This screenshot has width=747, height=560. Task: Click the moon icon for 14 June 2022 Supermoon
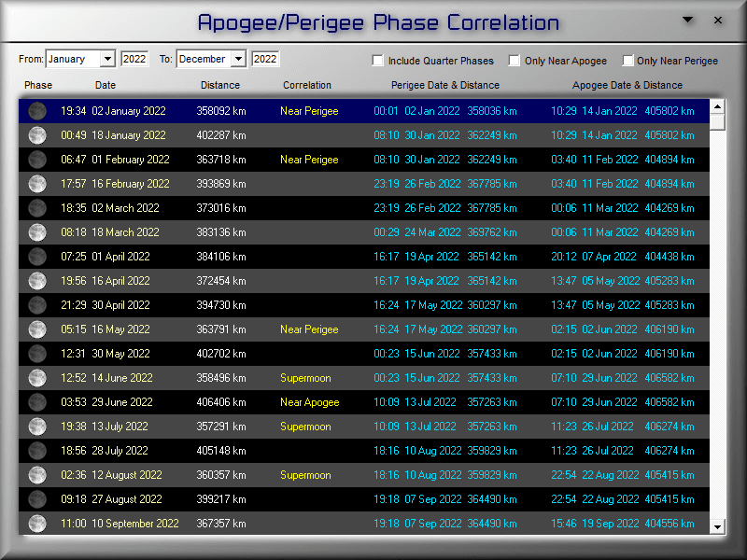tap(37, 378)
